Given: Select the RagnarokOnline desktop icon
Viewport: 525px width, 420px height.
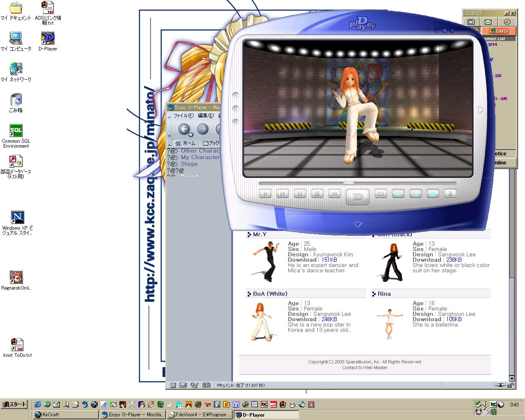Looking at the screenshot, I should (16, 281).
